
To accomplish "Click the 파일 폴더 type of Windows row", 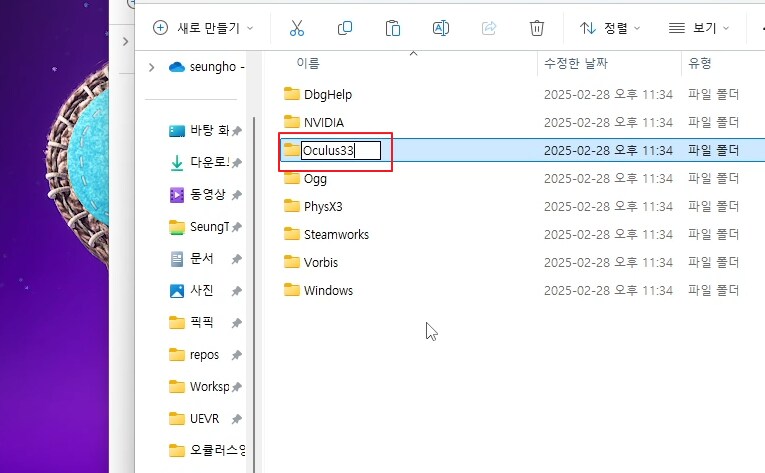I will tap(713, 290).
